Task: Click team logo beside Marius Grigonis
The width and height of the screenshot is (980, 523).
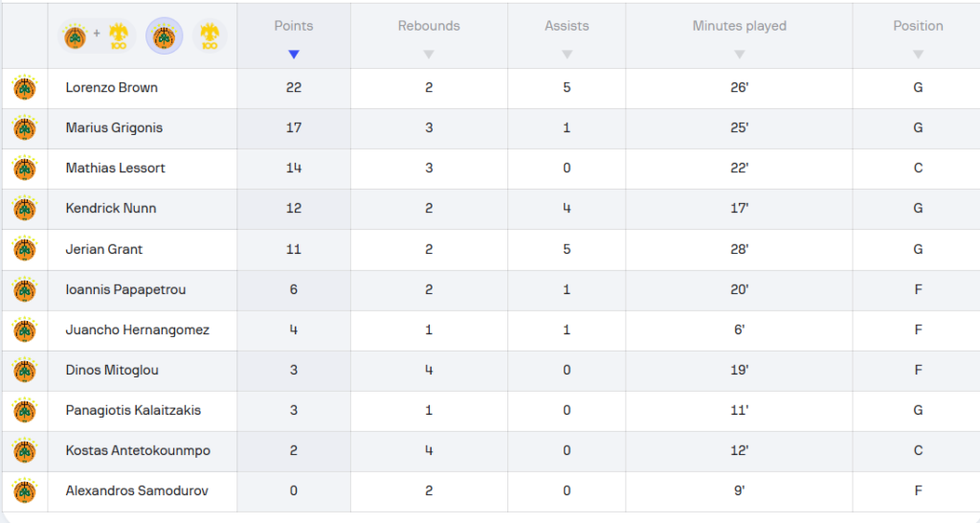Action: pos(24,128)
